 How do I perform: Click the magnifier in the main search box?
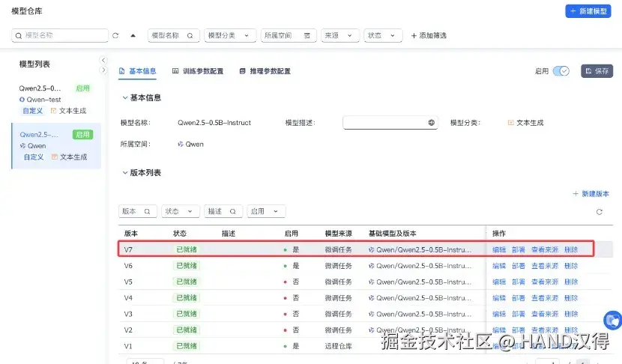(x=18, y=36)
